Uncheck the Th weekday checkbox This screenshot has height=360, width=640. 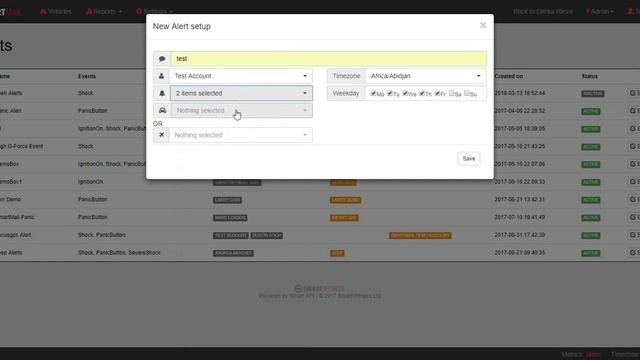coord(422,93)
